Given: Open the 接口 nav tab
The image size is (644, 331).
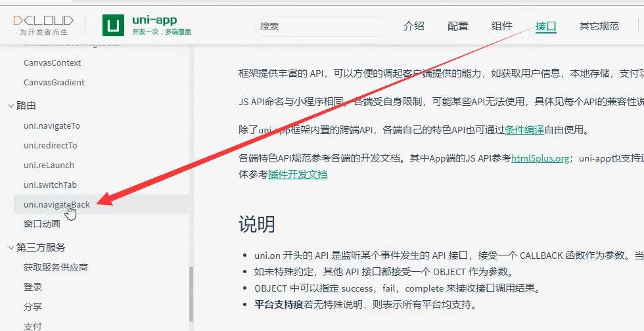Looking at the screenshot, I should 546,27.
